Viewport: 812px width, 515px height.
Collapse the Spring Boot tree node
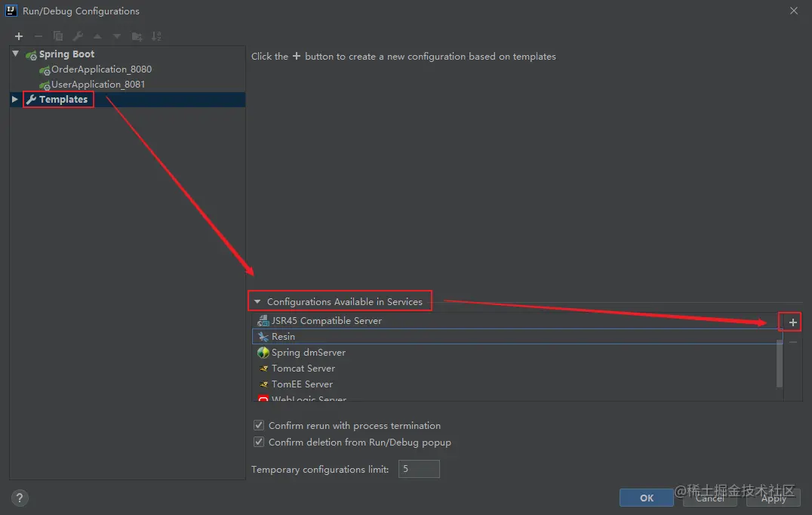pos(16,54)
